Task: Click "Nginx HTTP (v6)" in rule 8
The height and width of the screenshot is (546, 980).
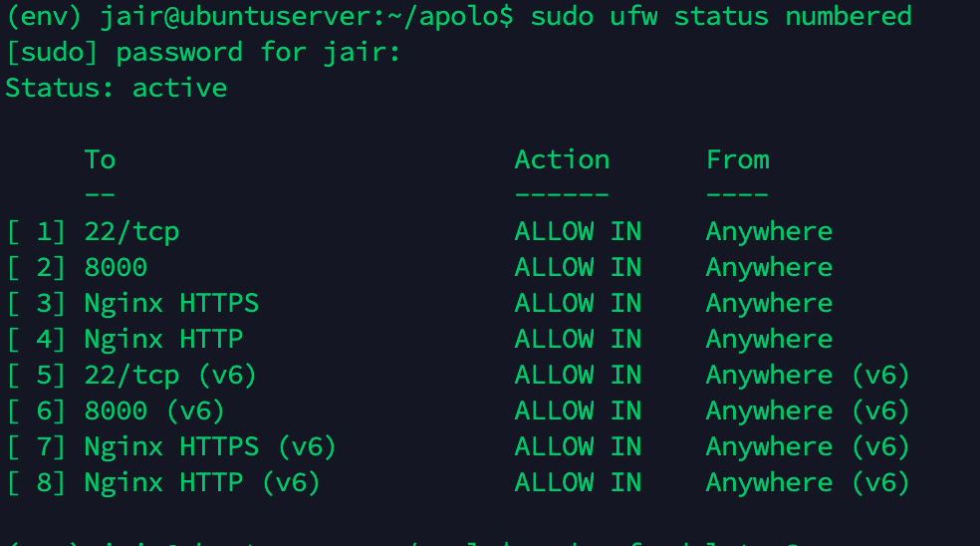Action: point(202,482)
